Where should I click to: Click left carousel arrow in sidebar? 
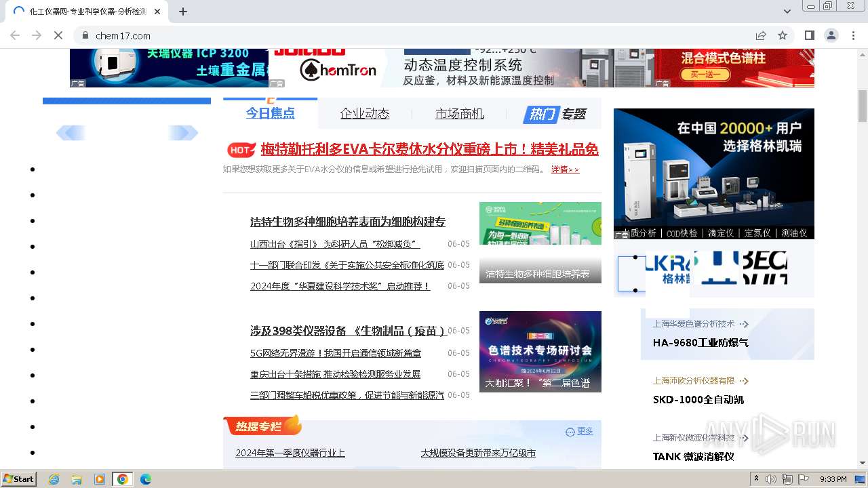pyautogui.click(x=70, y=133)
